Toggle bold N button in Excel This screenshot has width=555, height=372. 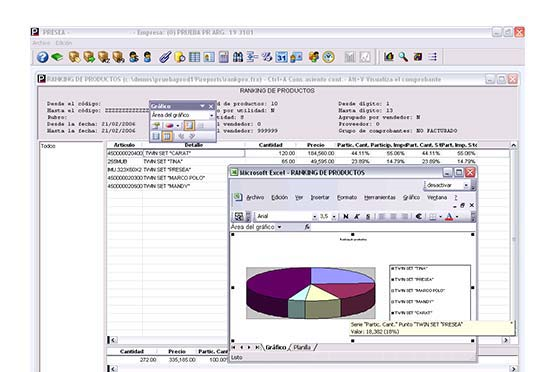(346, 216)
